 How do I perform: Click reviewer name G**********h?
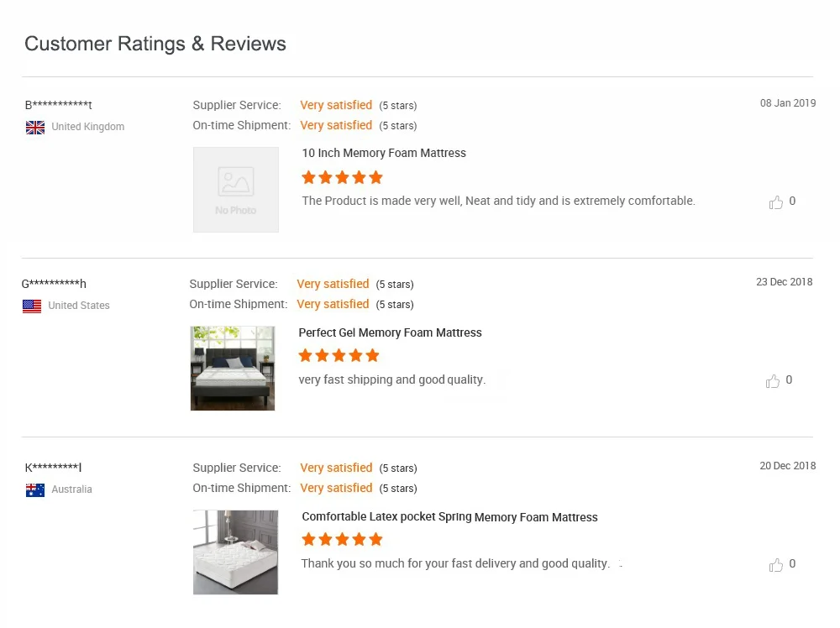pyautogui.click(x=54, y=285)
